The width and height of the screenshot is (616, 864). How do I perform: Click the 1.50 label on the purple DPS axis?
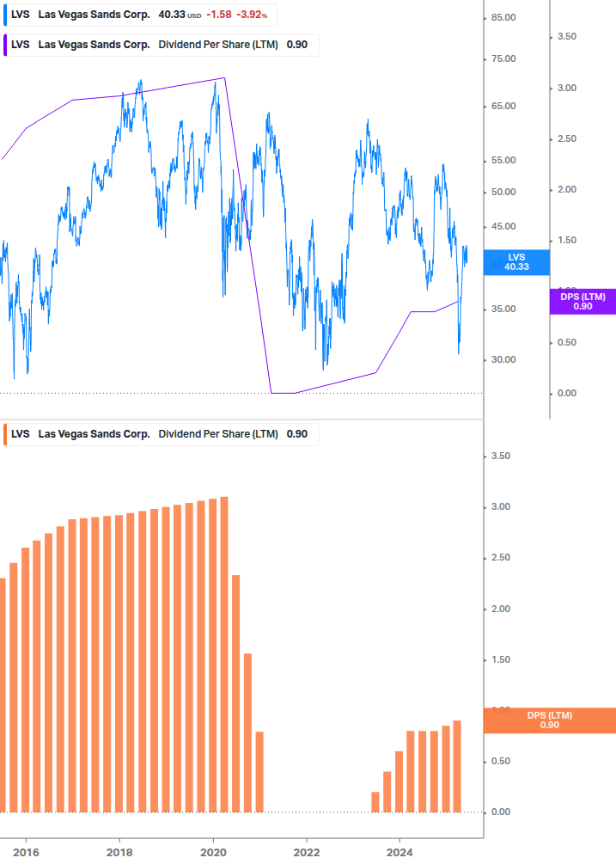[x=566, y=240]
